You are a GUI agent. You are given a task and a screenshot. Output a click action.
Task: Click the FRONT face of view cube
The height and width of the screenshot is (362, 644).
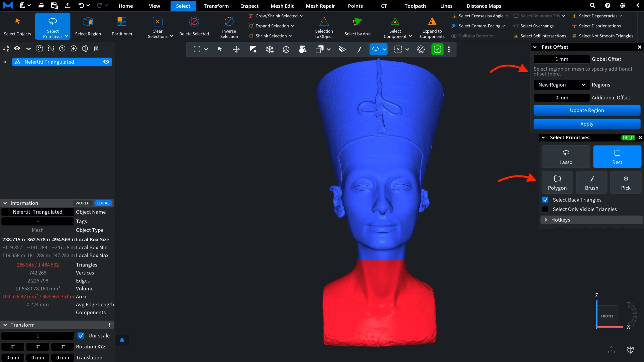click(x=607, y=316)
